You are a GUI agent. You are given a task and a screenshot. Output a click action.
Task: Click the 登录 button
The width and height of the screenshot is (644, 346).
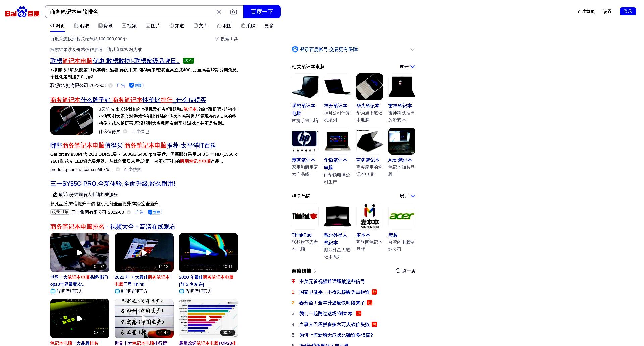tap(628, 11)
